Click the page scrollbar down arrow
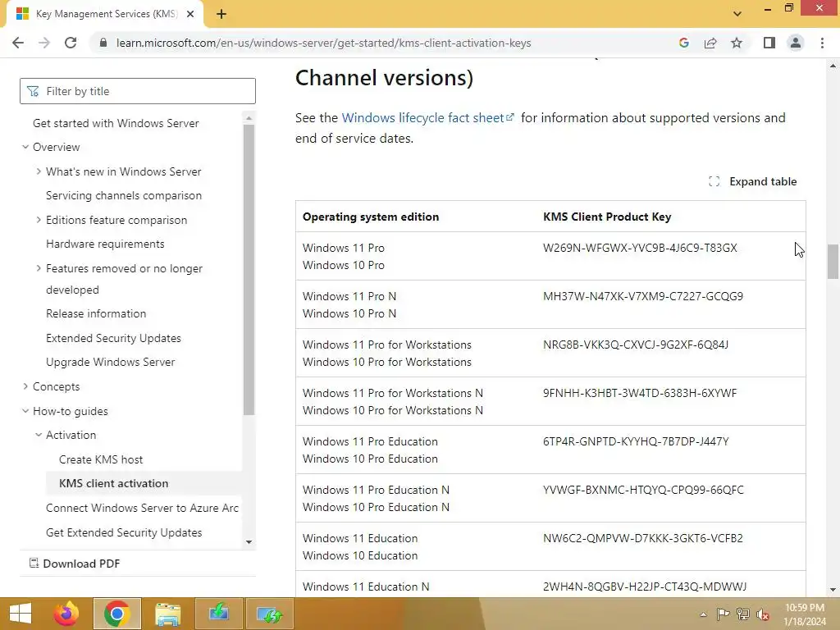 tap(833, 590)
